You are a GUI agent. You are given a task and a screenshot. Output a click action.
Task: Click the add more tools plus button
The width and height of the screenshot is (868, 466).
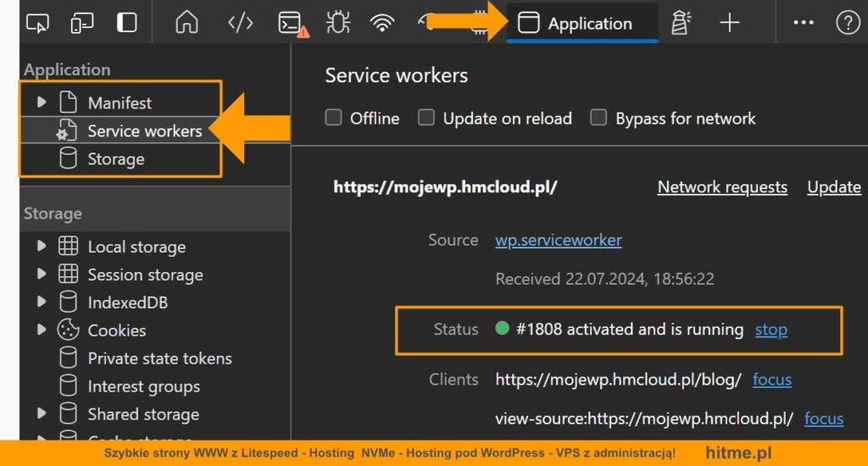(729, 24)
